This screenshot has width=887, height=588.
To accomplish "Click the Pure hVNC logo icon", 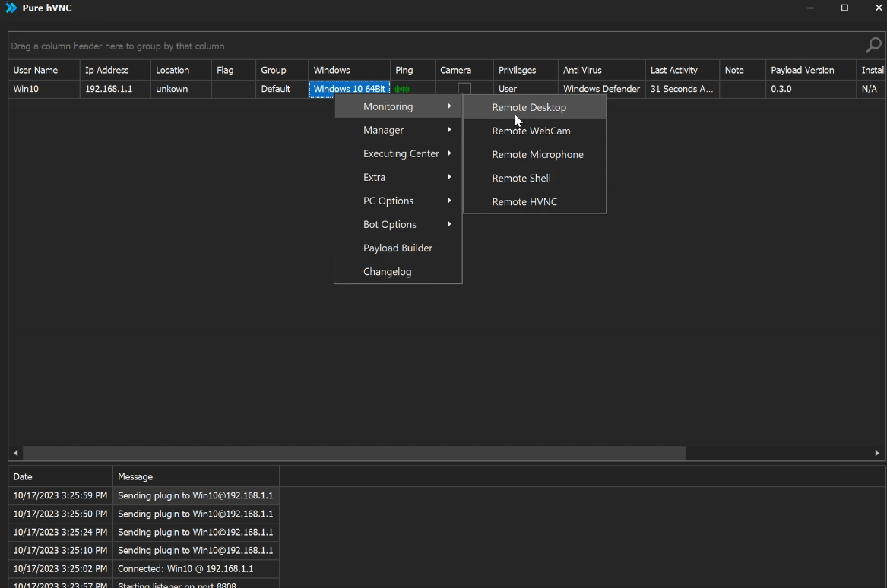I will pos(11,8).
